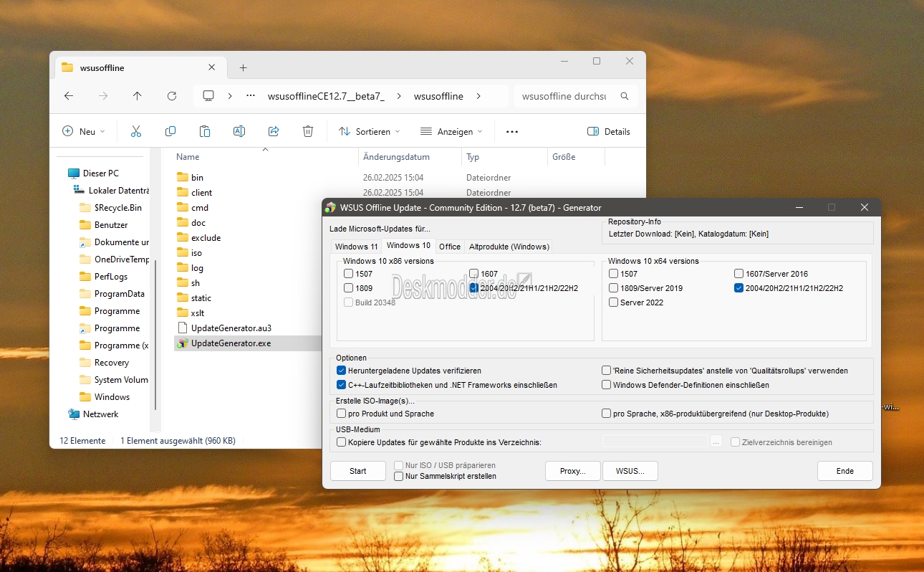Close the wsusoffline Explorer tab
924x572 pixels.
pyautogui.click(x=212, y=67)
